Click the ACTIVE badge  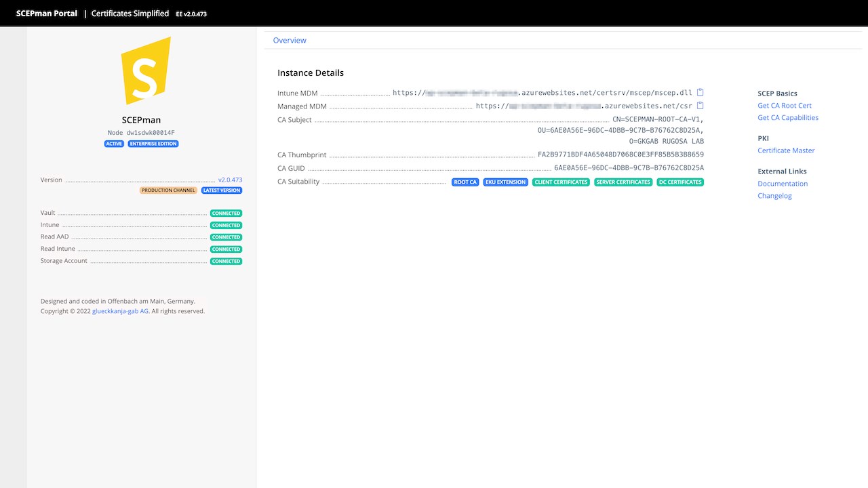[114, 144]
